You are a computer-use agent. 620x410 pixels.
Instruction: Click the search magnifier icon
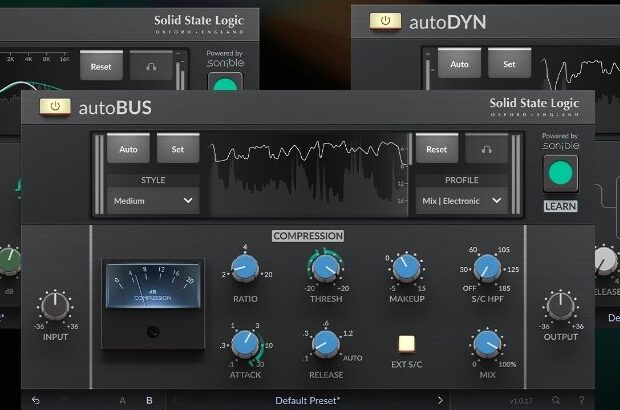tap(556, 401)
